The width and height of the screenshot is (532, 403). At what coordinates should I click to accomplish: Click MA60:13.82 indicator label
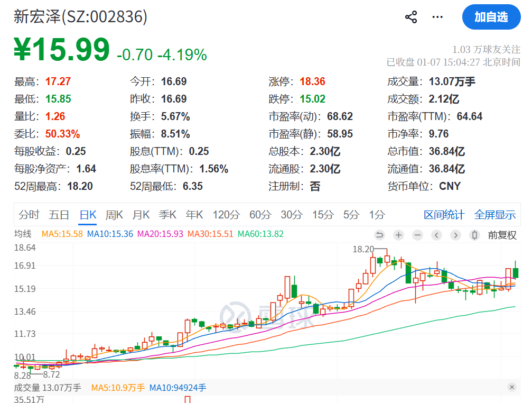260,234
